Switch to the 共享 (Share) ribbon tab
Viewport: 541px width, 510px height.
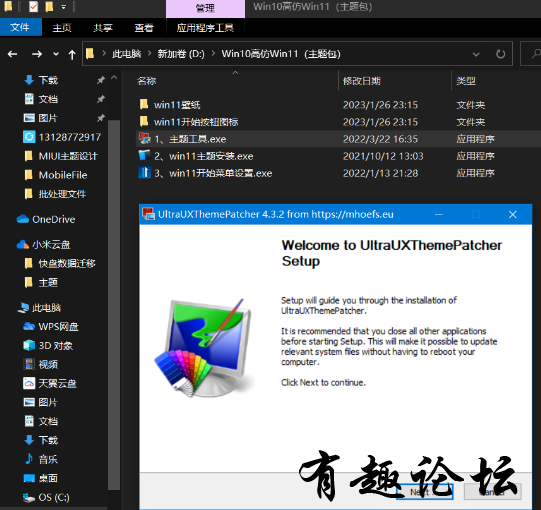coord(103,28)
